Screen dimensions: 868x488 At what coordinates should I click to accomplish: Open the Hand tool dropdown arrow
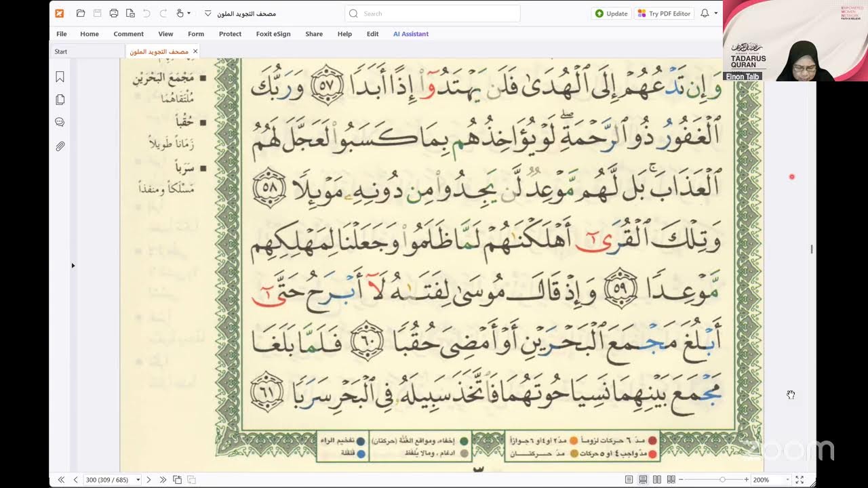click(x=189, y=14)
